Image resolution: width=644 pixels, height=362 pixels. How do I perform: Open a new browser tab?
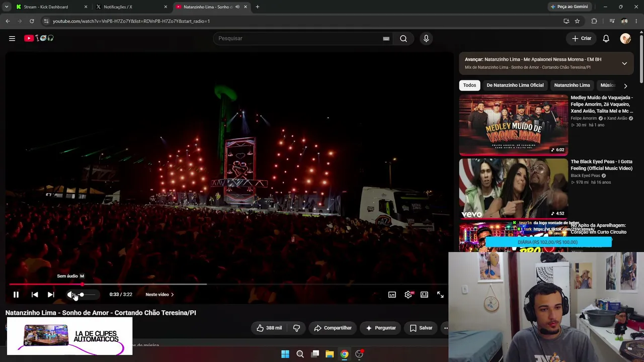(x=258, y=7)
